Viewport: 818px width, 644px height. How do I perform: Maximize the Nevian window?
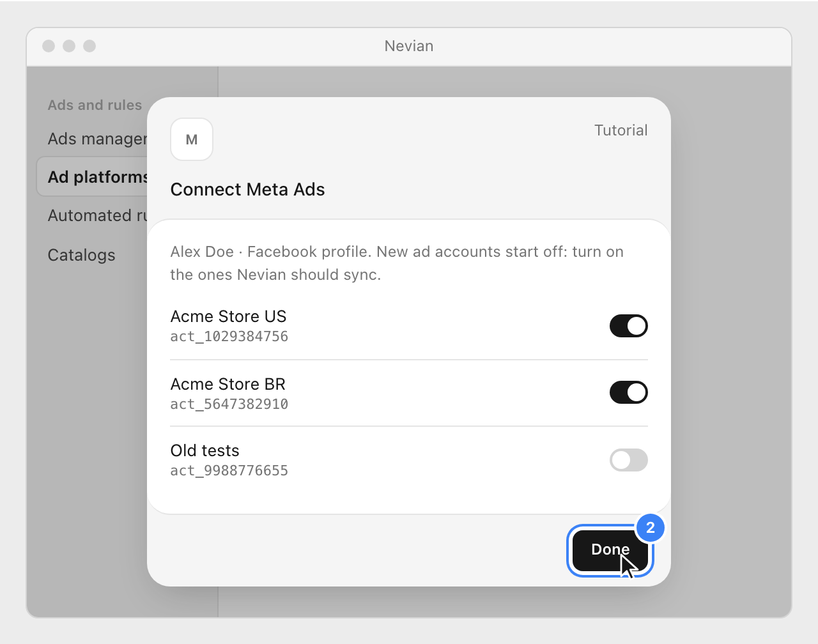(x=89, y=46)
